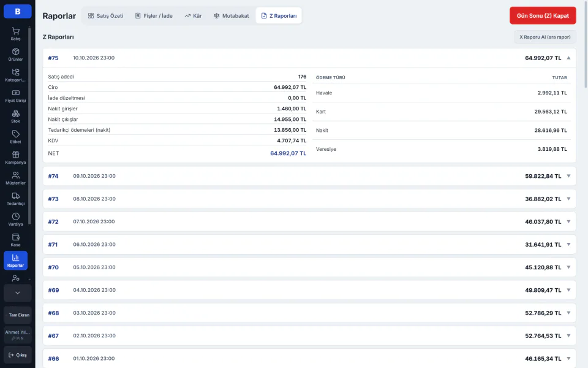Toggle Tam Ekran fullscreen button

(x=18, y=315)
